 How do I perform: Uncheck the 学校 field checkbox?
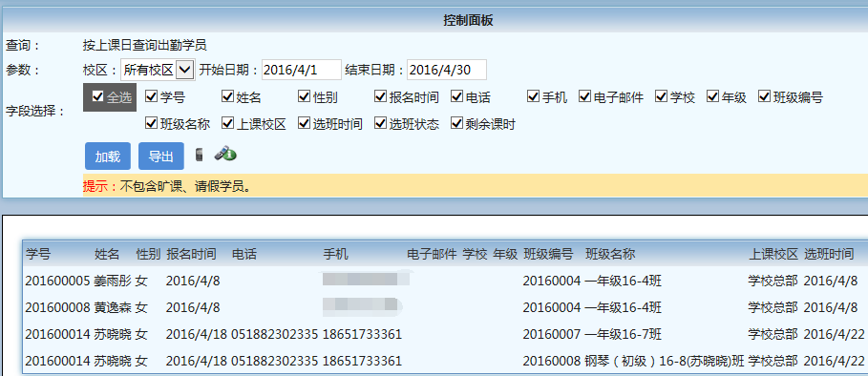pyautogui.click(x=662, y=96)
